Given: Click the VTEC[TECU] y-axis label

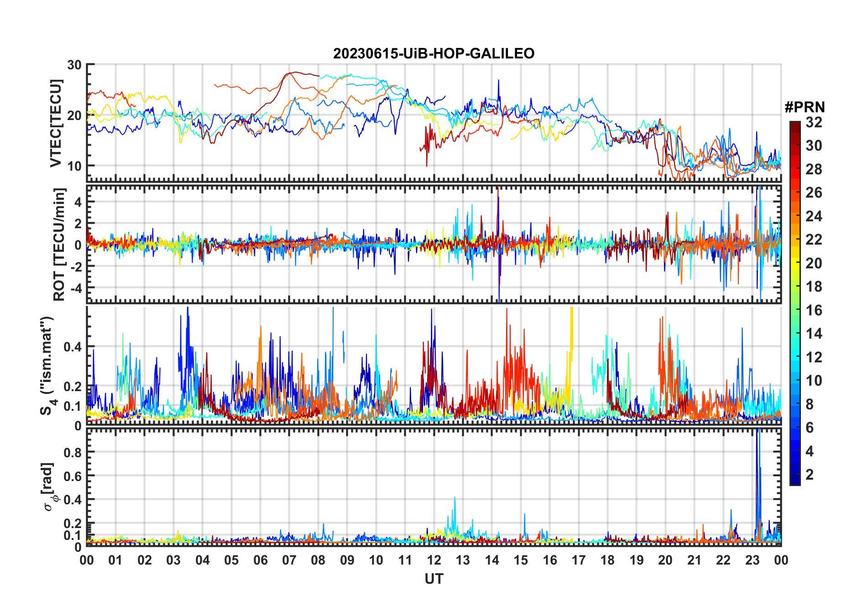Looking at the screenshot, I should coord(56,123).
